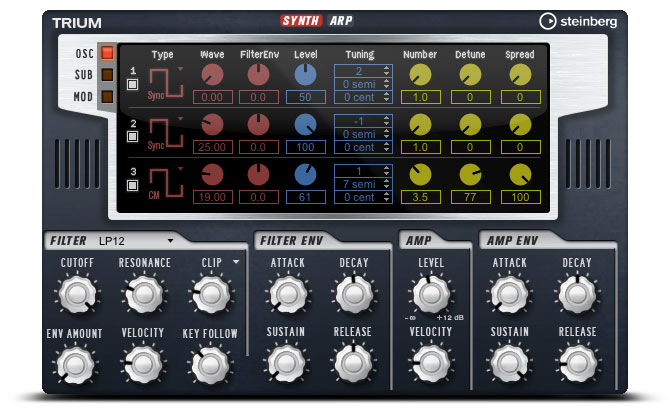Click oscillator 1 Detune knob
The image size is (670, 416).
click(x=470, y=75)
